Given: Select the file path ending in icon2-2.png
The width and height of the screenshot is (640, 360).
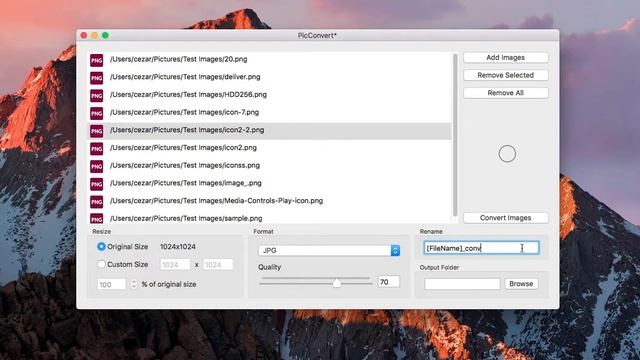Looking at the screenshot, I should [187, 130].
